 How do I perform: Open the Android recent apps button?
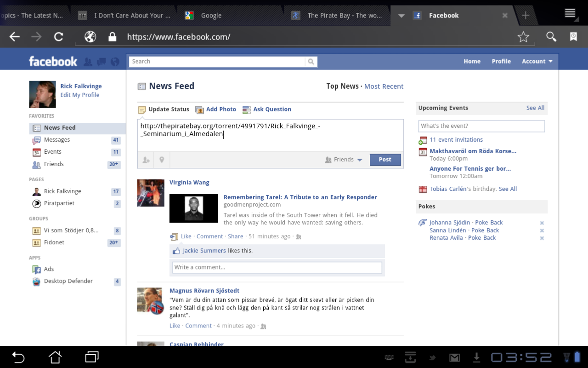click(x=92, y=357)
